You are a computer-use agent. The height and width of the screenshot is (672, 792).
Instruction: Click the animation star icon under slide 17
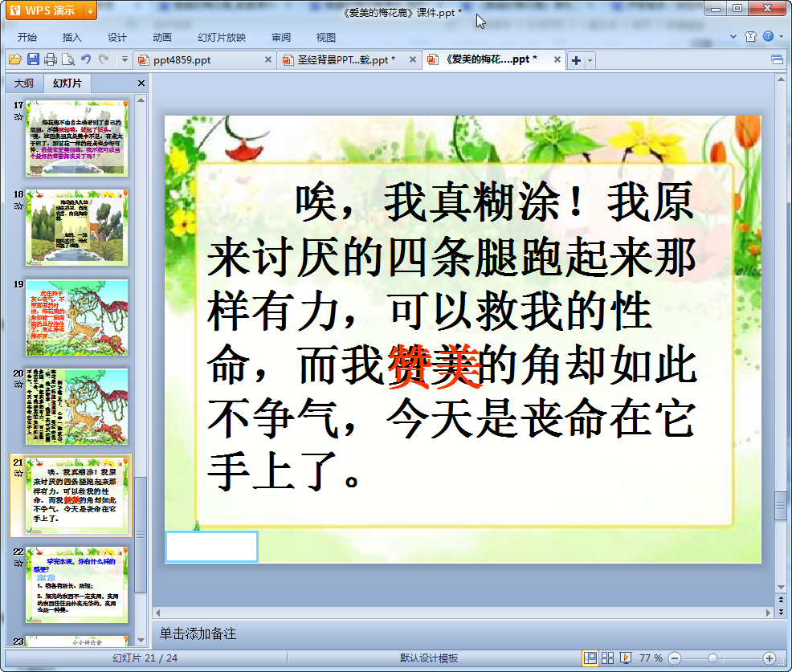click(18, 117)
